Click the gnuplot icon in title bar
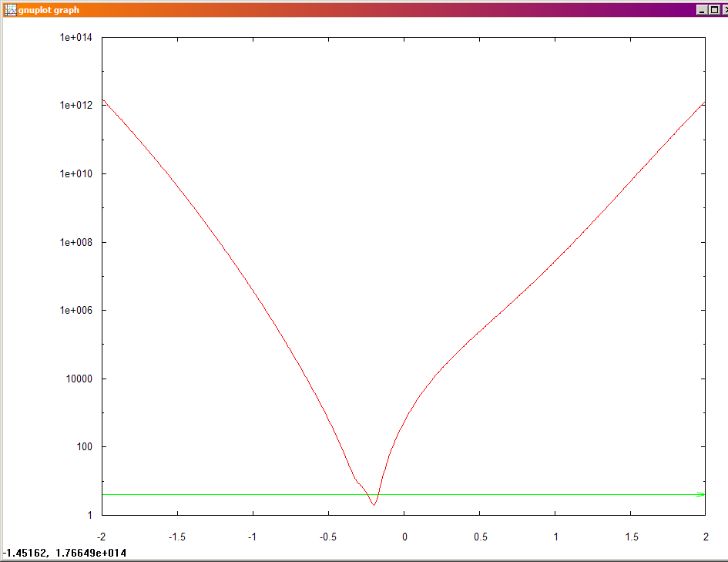 [11, 9]
